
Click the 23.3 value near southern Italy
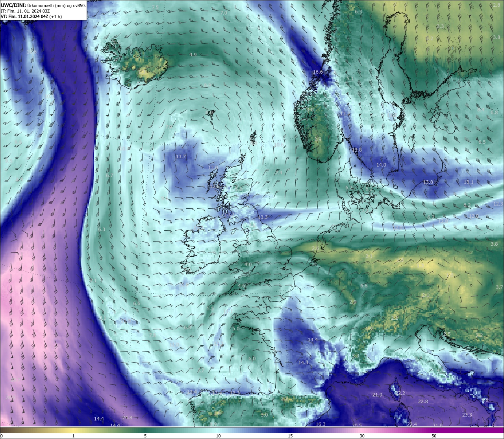[x=467, y=415]
